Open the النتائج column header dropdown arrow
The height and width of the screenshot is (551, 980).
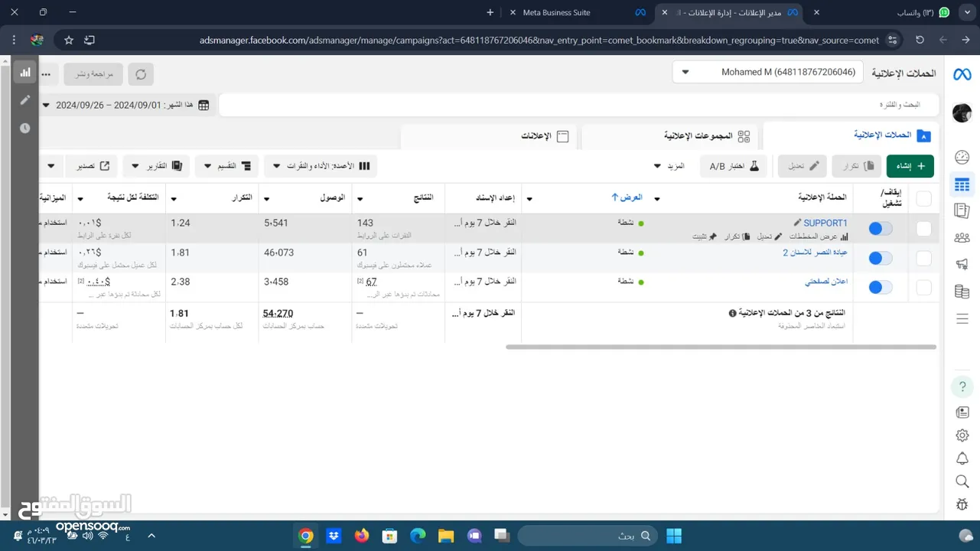pos(360,199)
